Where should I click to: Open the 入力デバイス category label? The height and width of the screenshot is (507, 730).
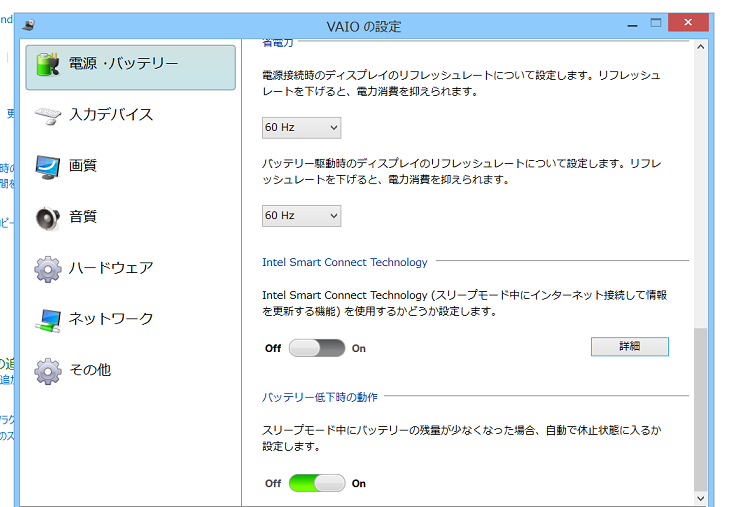click(x=111, y=115)
